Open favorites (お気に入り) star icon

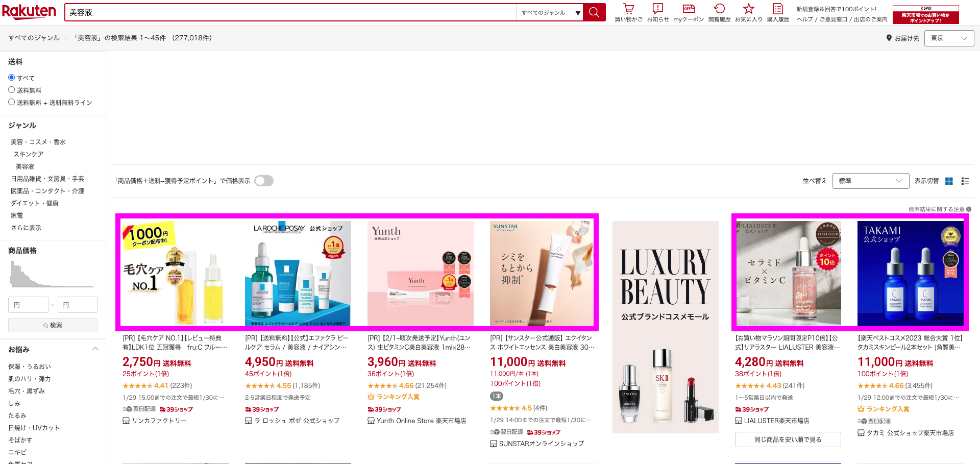click(x=748, y=9)
